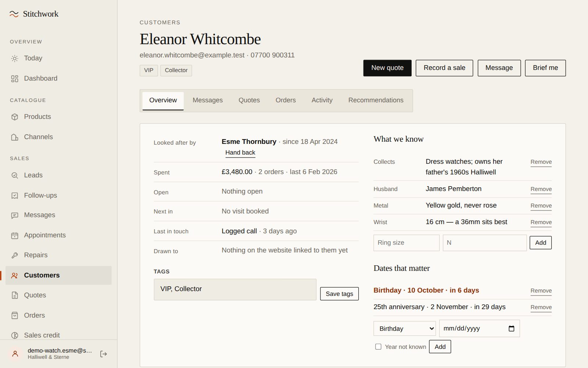Click the Hand back link
The image size is (588, 368).
tap(240, 153)
